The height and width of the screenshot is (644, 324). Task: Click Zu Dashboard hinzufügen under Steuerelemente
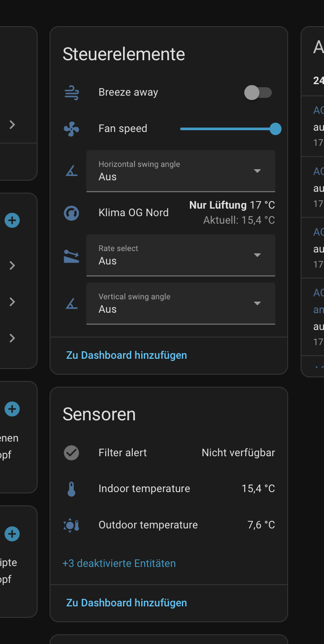(127, 355)
